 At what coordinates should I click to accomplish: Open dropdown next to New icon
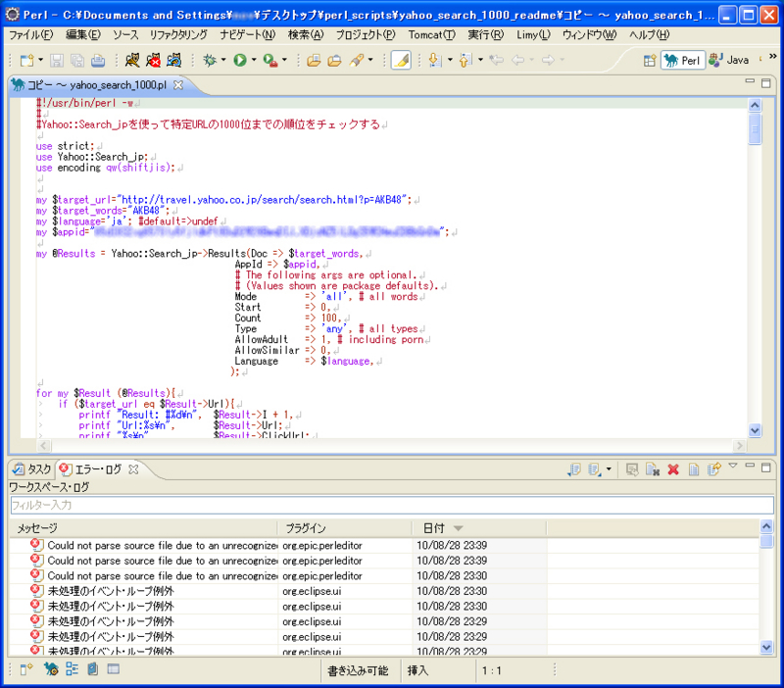41,60
